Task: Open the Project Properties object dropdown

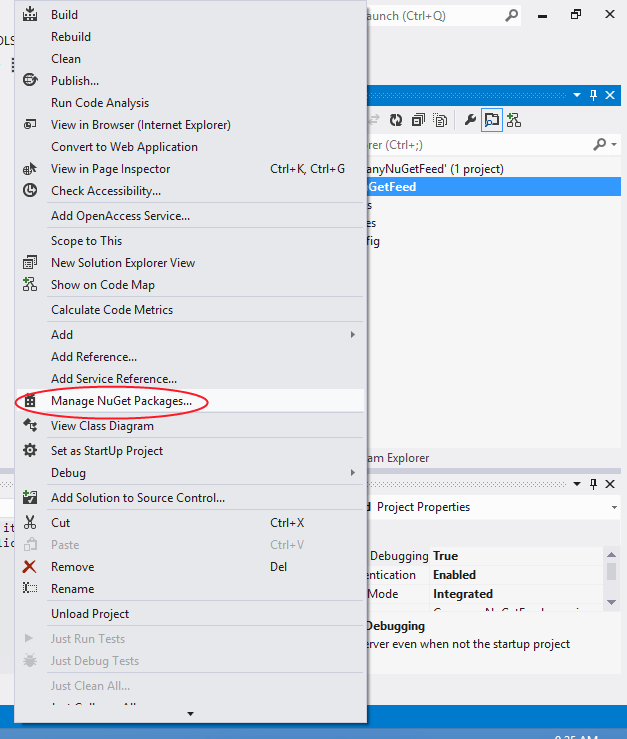Action: [614, 508]
